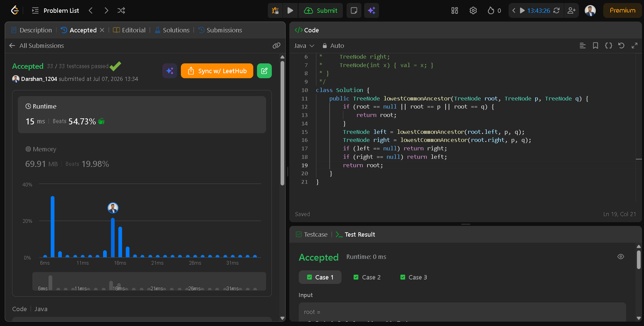This screenshot has width=644, height=326.
Task: Click the timer value 13:43:26
Action: click(x=539, y=10)
